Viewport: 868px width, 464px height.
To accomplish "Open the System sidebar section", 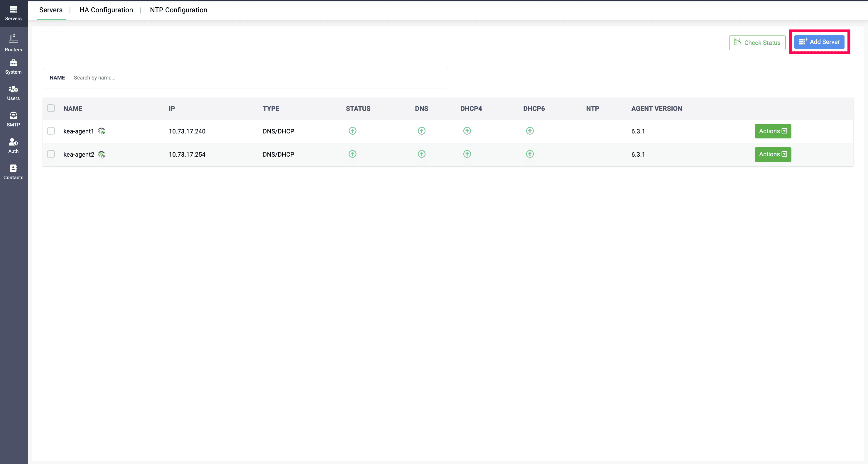I will point(13,67).
